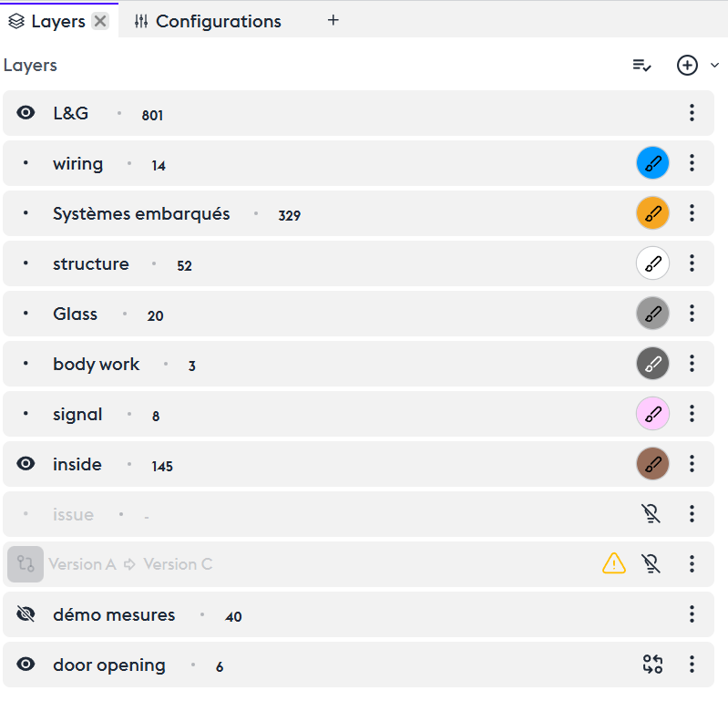728x701 pixels.
Task: Open the dropdown arrow next to add layer
Action: (714, 66)
